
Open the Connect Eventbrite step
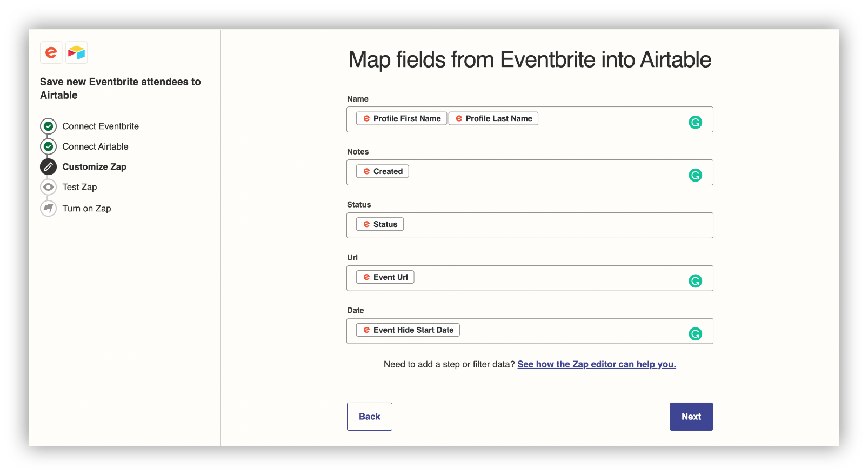101,126
